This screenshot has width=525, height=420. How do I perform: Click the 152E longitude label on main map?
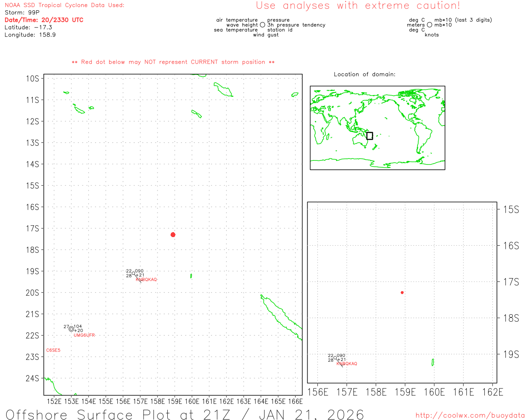tap(54, 402)
